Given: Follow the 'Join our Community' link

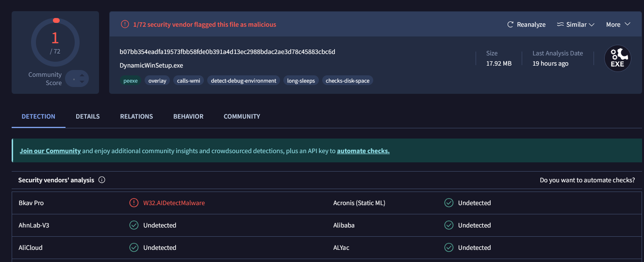Looking at the screenshot, I should [50, 151].
